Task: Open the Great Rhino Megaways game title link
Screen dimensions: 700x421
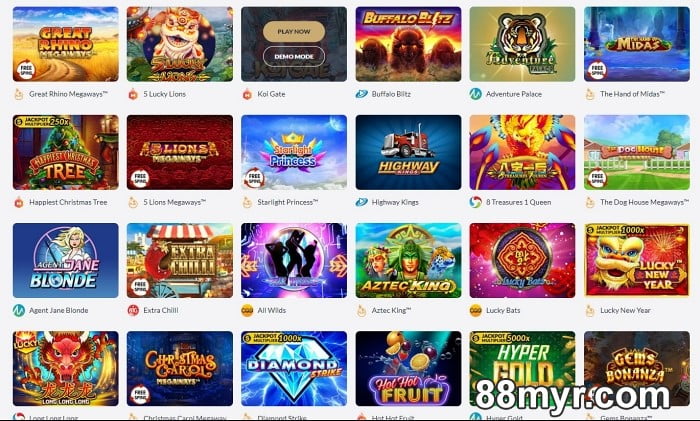Action: pos(68,94)
